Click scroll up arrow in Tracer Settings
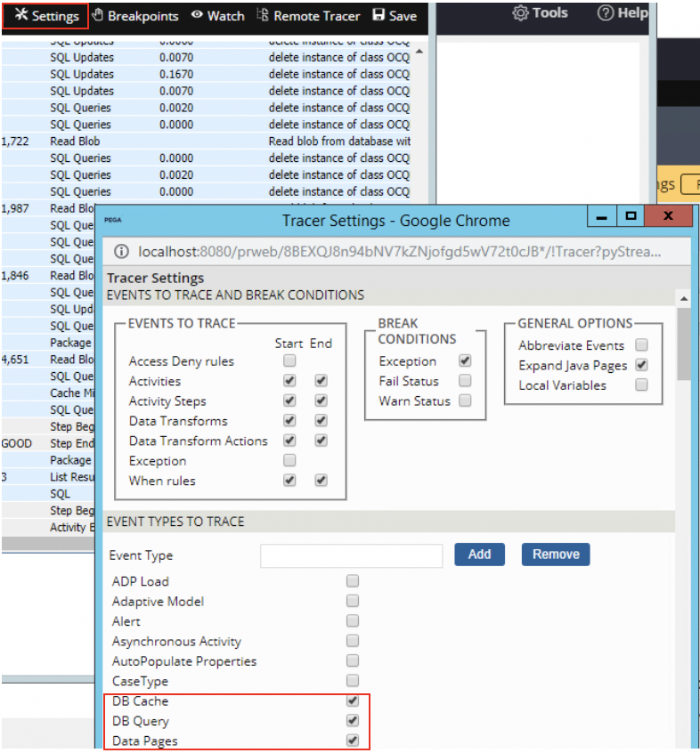The height and width of the screenshot is (753, 700). pyautogui.click(x=684, y=299)
